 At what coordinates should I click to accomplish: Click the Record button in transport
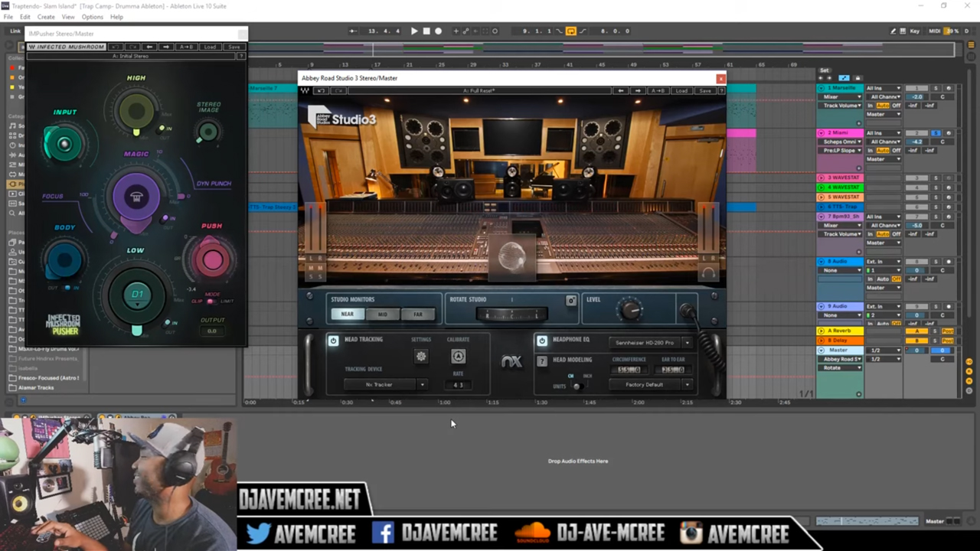pyautogui.click(x=438, y=31)
